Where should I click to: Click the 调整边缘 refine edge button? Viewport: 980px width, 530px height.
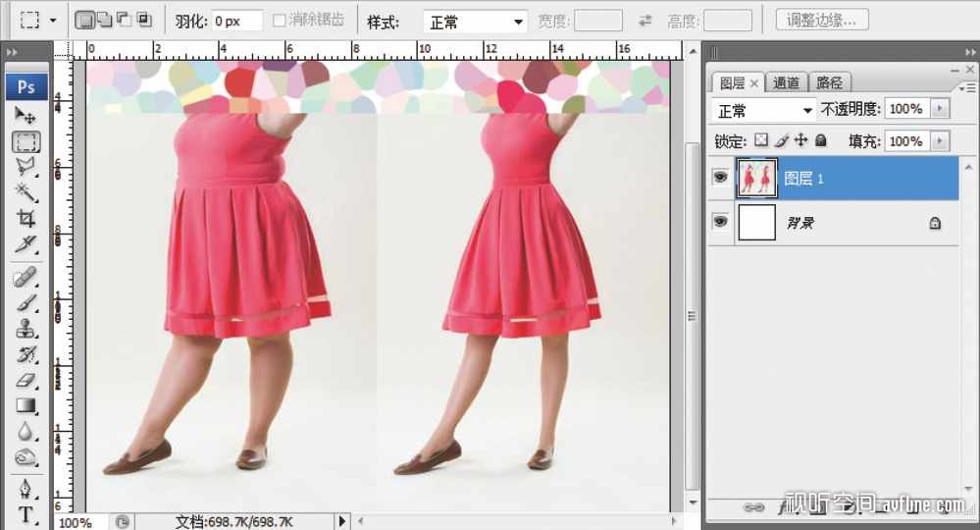(821, 20)
